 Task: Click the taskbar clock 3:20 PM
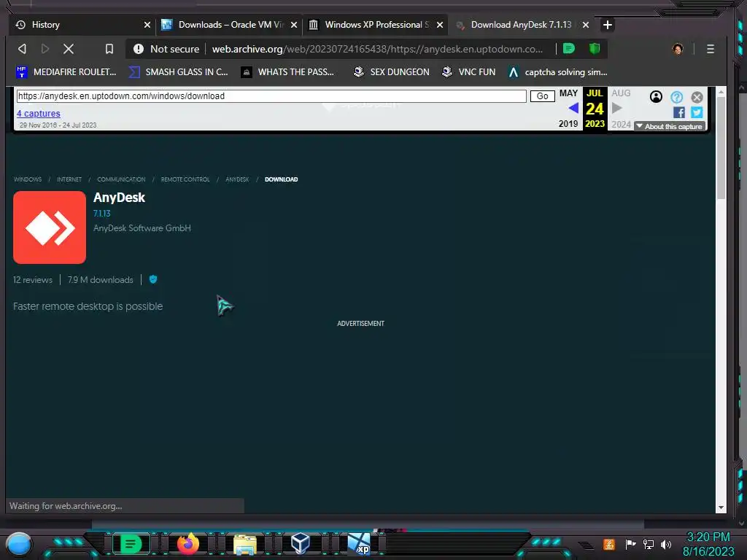click(x=708, y=537)
